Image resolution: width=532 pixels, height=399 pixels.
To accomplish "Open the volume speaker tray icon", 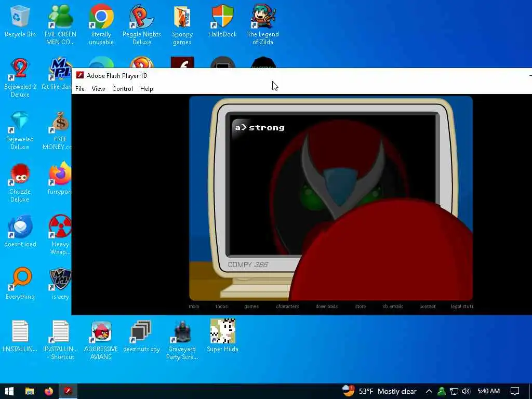I will [x=466, y=391].
